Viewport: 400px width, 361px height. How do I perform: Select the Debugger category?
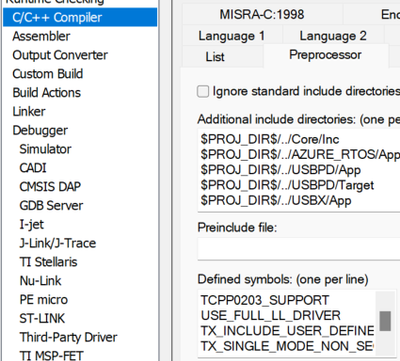click(x=40, y=130)
